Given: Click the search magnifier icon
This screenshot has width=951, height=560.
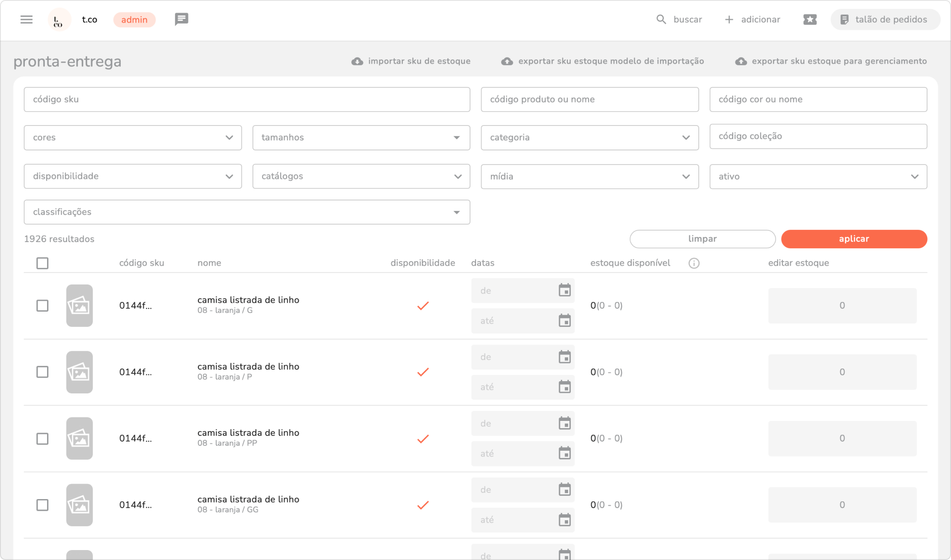Looking at the screenshot, I should click(x=661, y=19).
